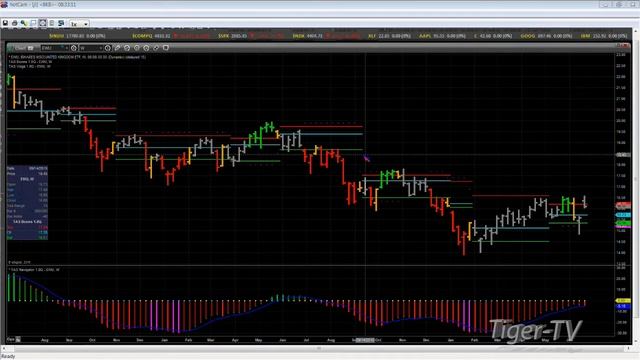The image size is (640, 360).
Task: Open the 1x zoom dropdown
Action: [x=79, y=24]
